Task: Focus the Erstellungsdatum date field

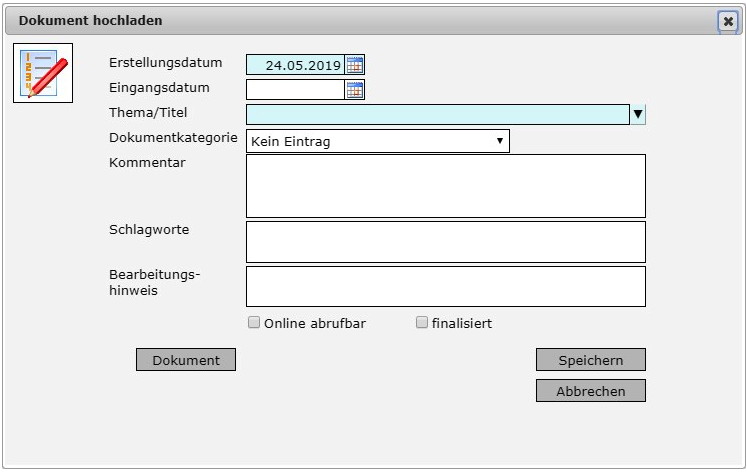Action: point(295,65)
